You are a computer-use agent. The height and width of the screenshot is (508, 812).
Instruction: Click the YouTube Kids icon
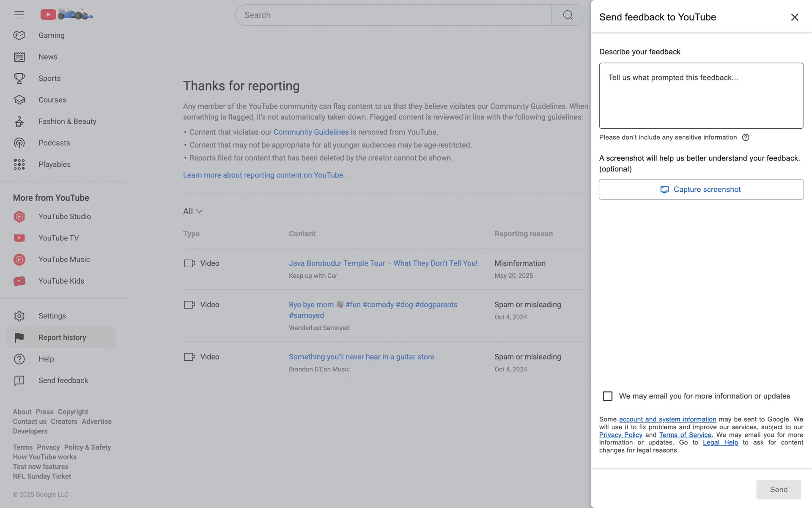coord(19,282)
